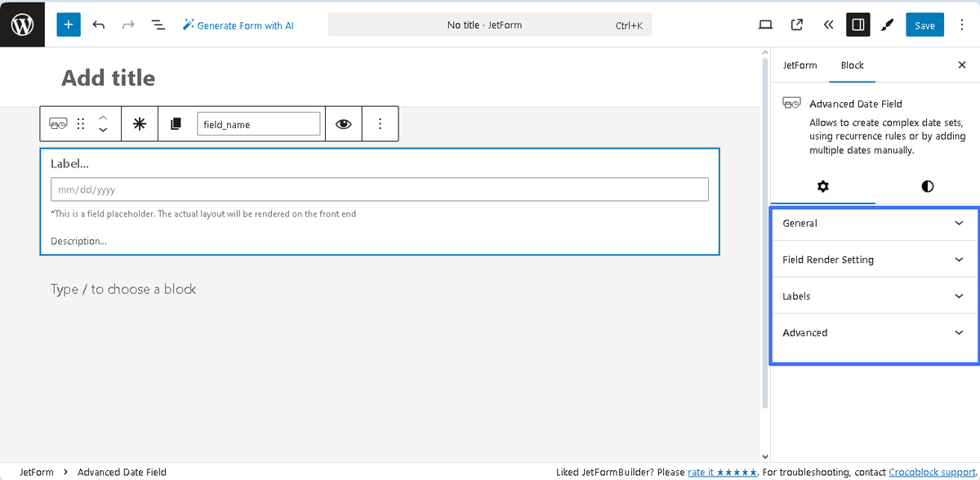Expand the General settings section
The width and height of the screenshot is (980, 480).
(x=874, y=223)
